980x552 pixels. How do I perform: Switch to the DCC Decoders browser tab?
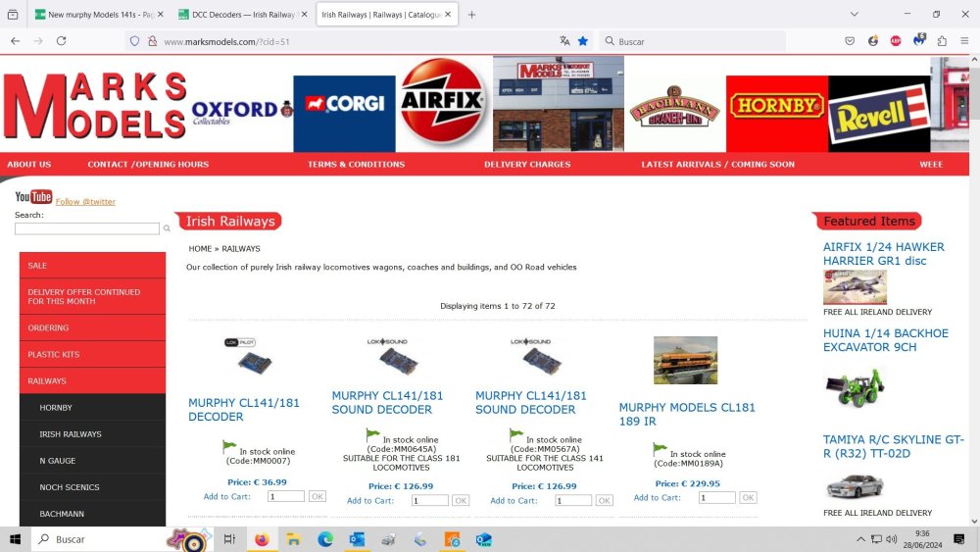[241, 15]
